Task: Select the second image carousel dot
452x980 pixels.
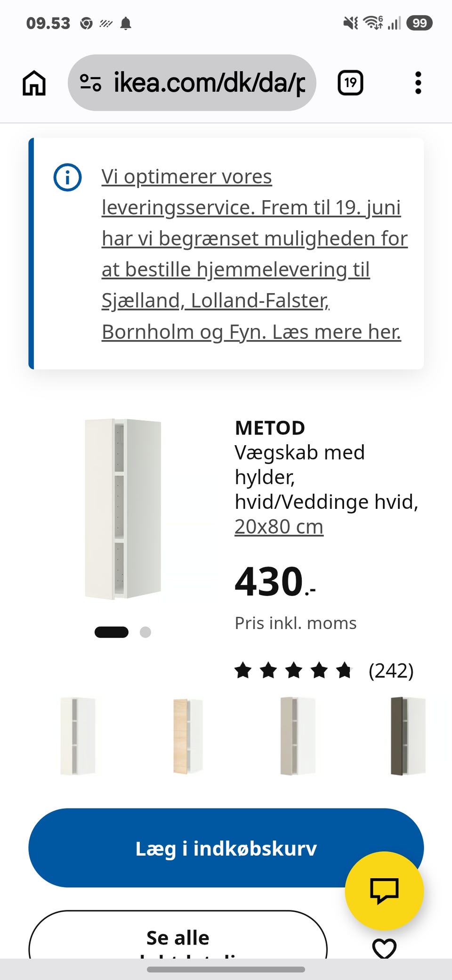Action: click(x=145, y=632)
